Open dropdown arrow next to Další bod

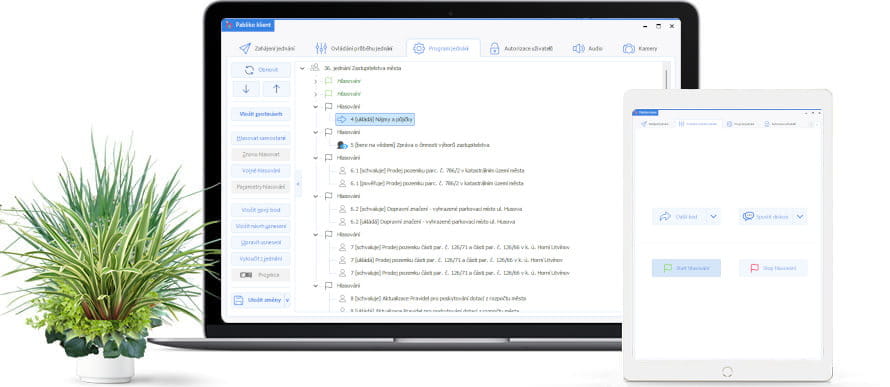(x=714, y=216)
